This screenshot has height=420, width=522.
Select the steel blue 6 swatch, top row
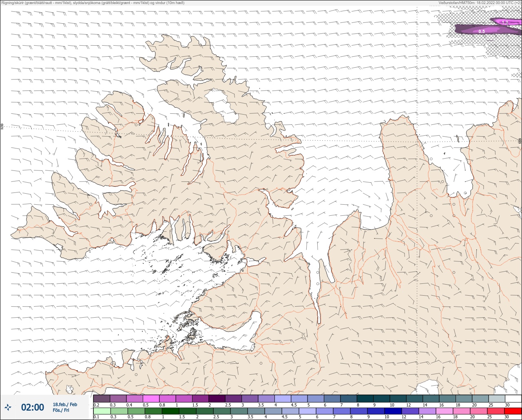point(332,398)
